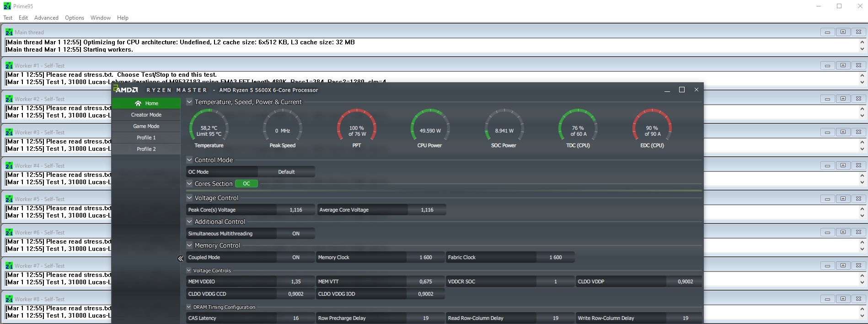Click Read Row-Column Delay 19 value
Screen dimensions: 868x324
(556, 318)
